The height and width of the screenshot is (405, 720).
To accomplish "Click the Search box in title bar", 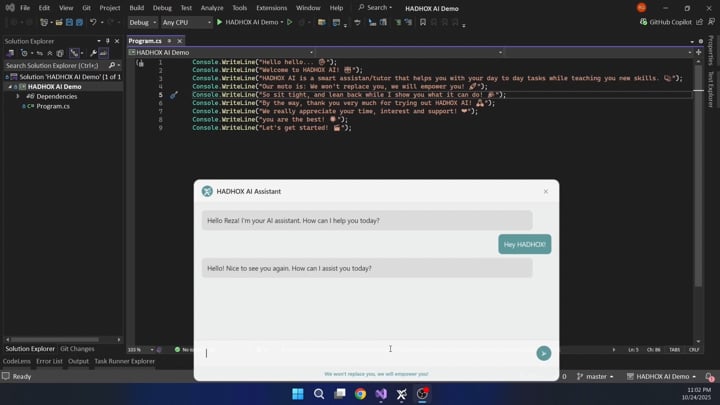I will click(x=375, y=8).
